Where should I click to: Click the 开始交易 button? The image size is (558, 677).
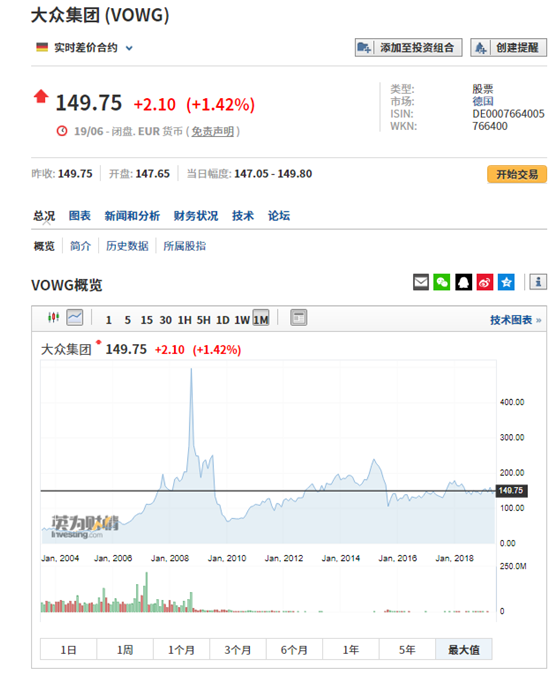517,174
